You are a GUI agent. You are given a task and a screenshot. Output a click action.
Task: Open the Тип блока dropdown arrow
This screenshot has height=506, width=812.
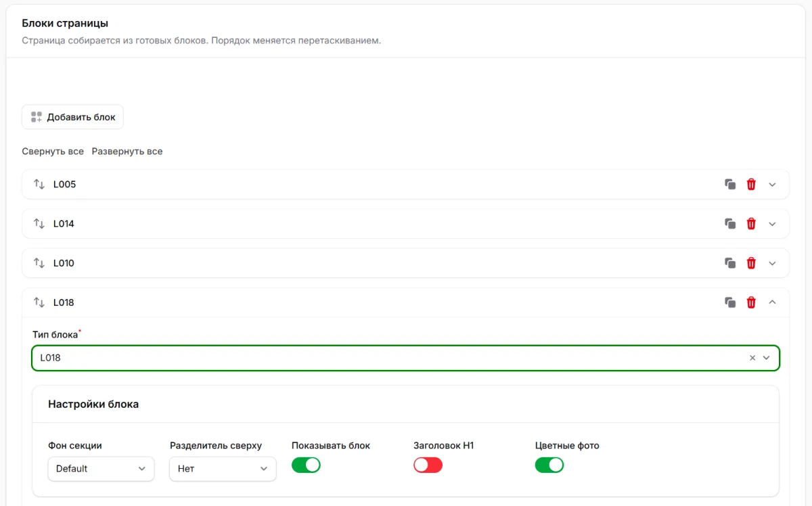(767, 358)
